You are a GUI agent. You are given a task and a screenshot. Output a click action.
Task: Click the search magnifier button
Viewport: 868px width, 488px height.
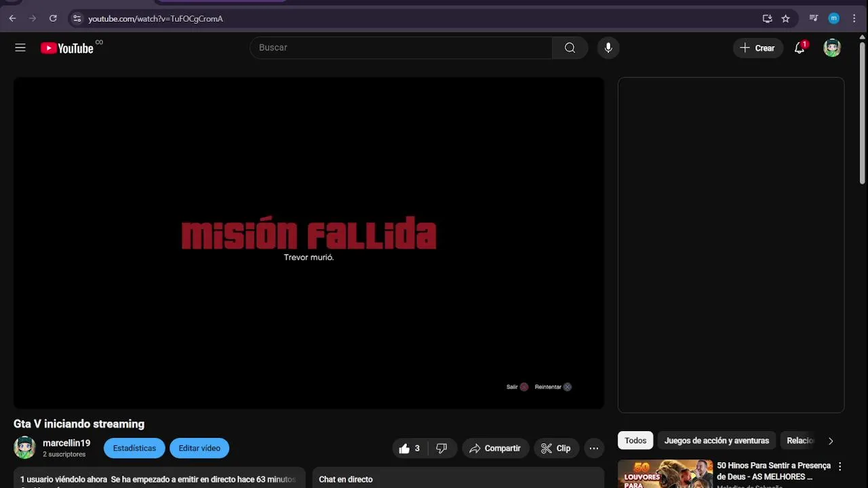point(570,47)
